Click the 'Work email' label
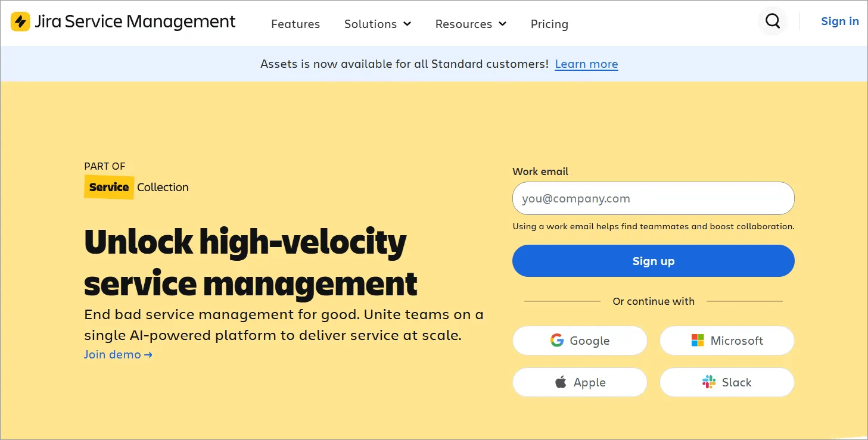 click(x=540, y=171)
